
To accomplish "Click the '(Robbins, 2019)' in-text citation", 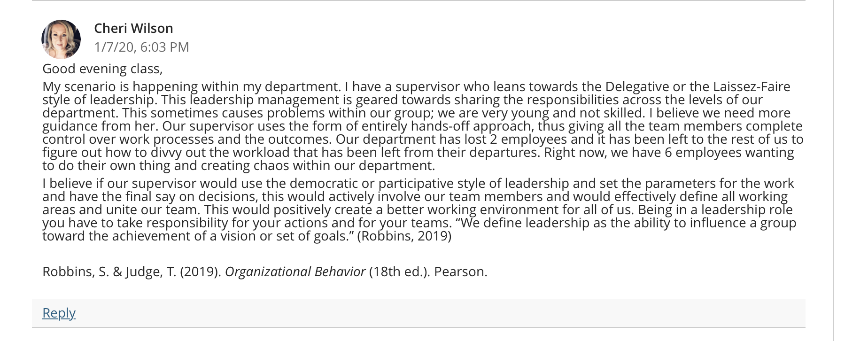I will pos(404,236).
